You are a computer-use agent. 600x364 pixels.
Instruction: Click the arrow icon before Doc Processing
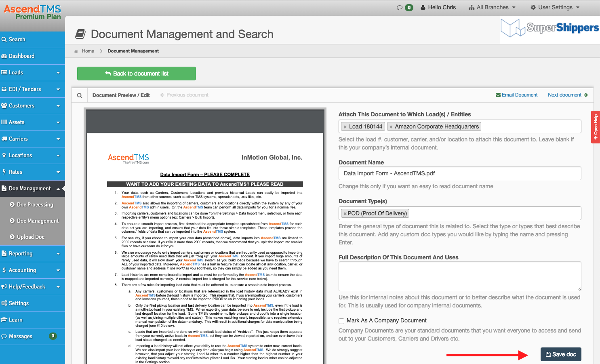point(12,204)
